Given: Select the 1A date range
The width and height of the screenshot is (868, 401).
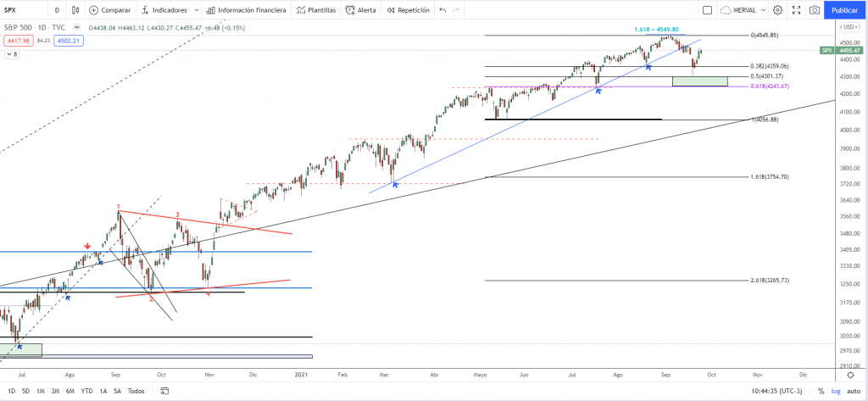Looking at the screenshot, I should coord(103,391).
